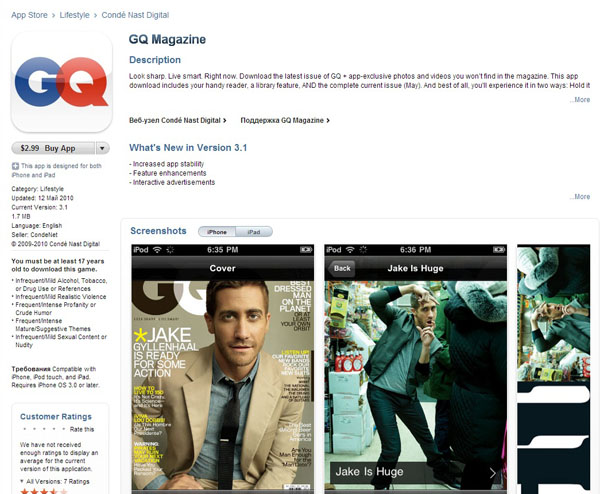This screenshot has height=494, width=600.
Task: Click the Требования compatibility text
Action: coord(55,377)
